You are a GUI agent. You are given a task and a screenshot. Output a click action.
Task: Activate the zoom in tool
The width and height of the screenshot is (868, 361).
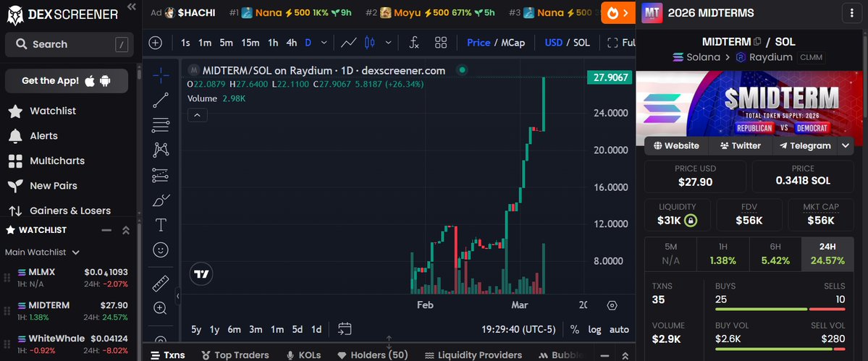[x=161, y=308]
